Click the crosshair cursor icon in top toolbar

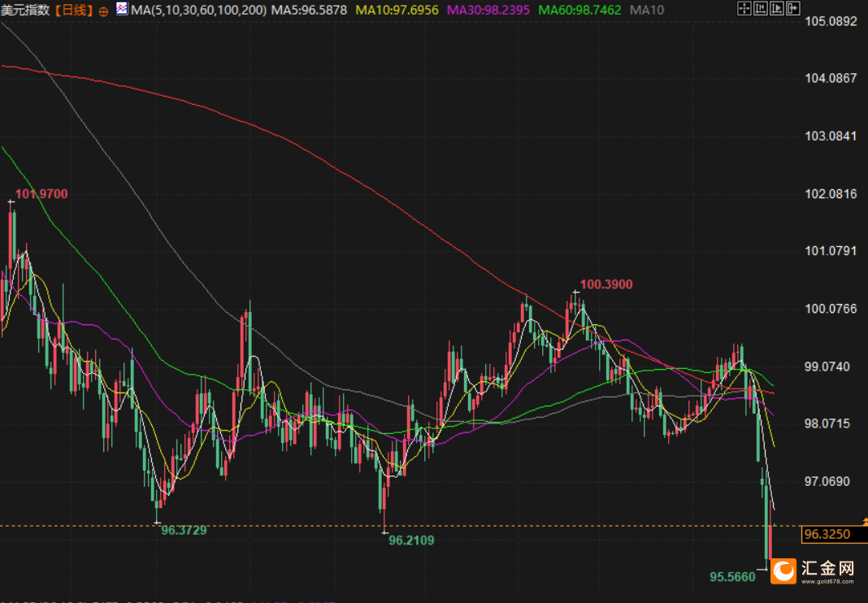click(x=744, y=8)
